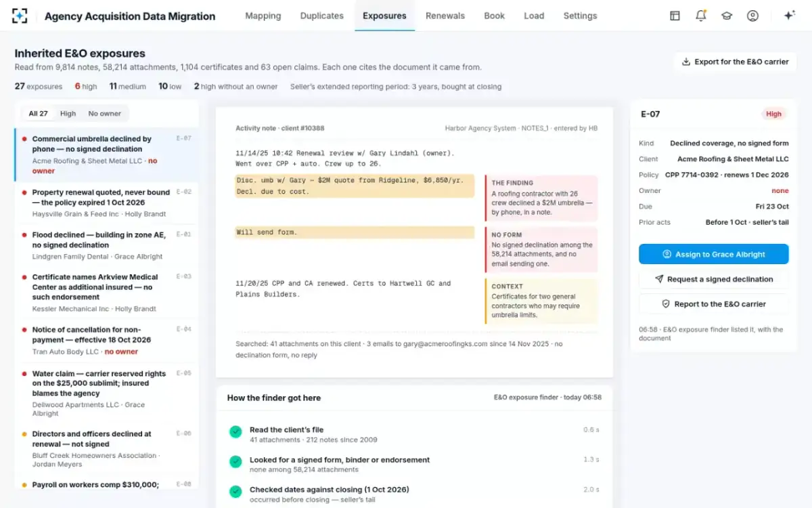Open the layout panel icon in header

(x=675, y=16)
